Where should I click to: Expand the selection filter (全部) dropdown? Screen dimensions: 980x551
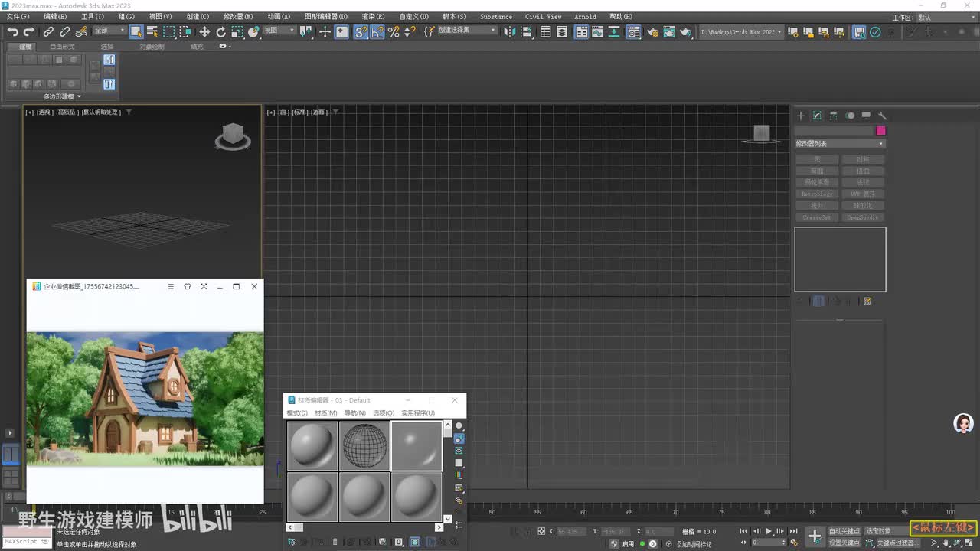109,31
